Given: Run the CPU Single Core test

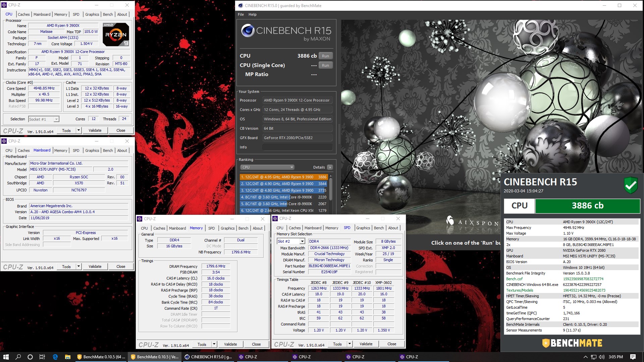Looking at the screenshot, I should tap(325, 65).
